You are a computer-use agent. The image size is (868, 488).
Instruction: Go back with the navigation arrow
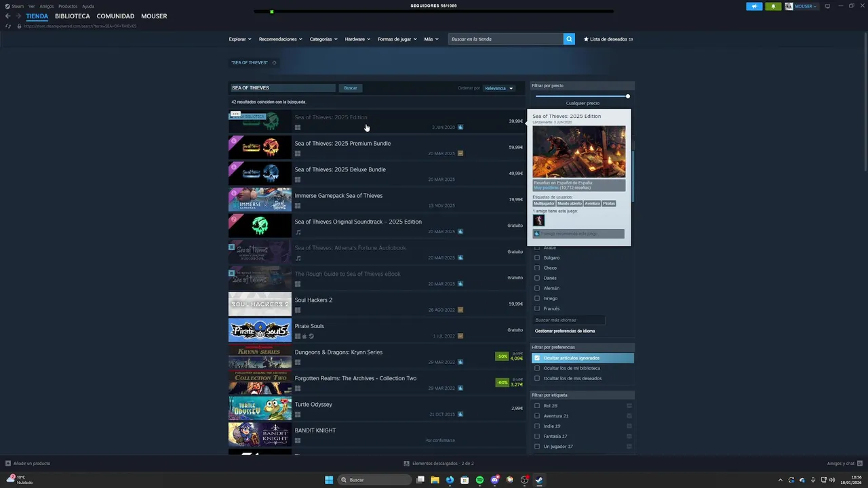click(7, 16)
